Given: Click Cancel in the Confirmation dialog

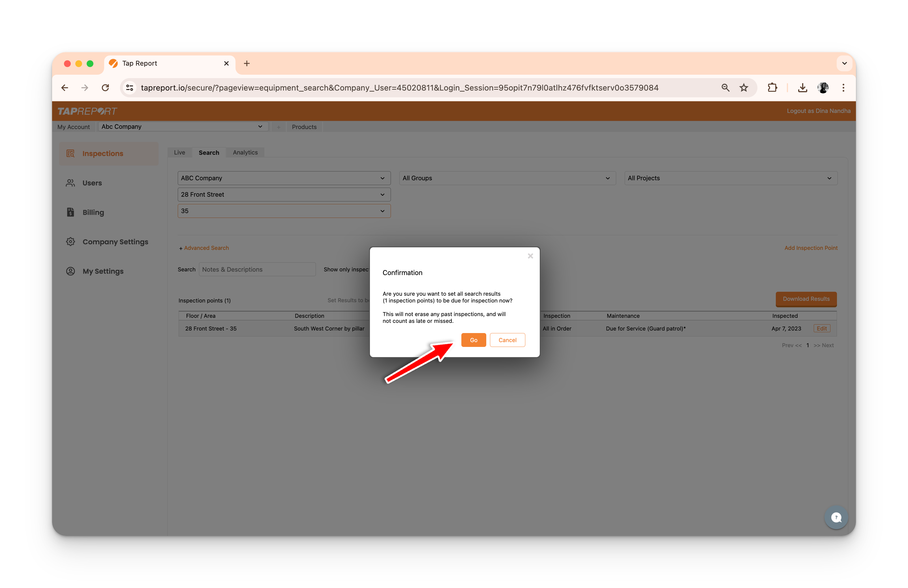Looking at the screenshot, I should coord(507,340).
